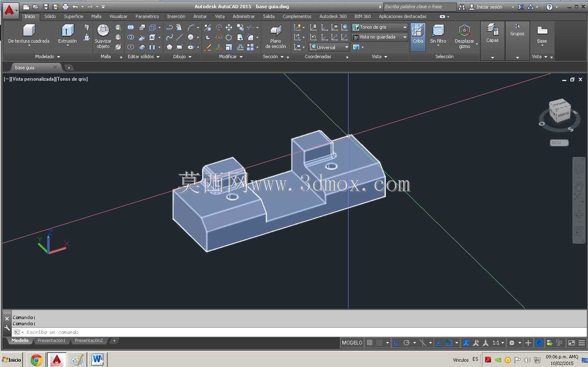Screen dimensions: 588x367
Task: Switch to the Presentación1 layout tab
Action: pos(51,340)
